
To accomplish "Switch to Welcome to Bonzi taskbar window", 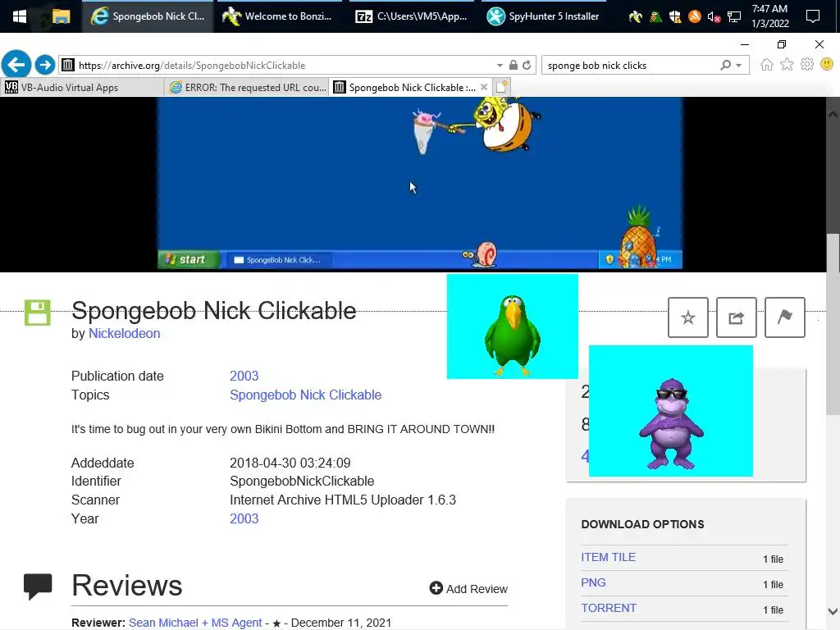I will point(277,16).
